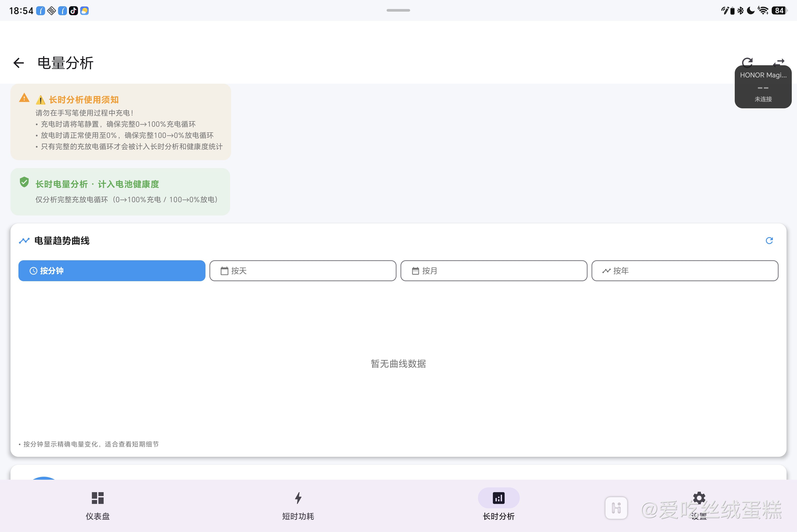Open the 设置 gear tab

(699, 506)
